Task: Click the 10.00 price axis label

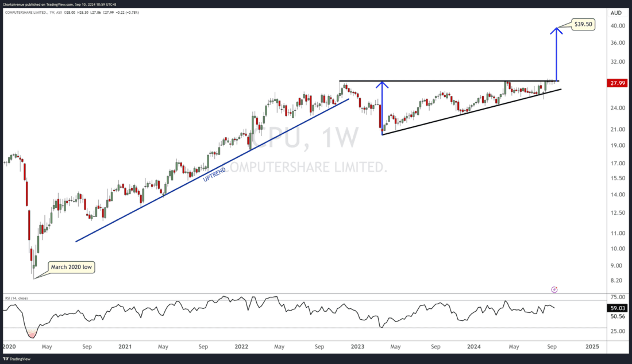Action: (x=618, y=249)
